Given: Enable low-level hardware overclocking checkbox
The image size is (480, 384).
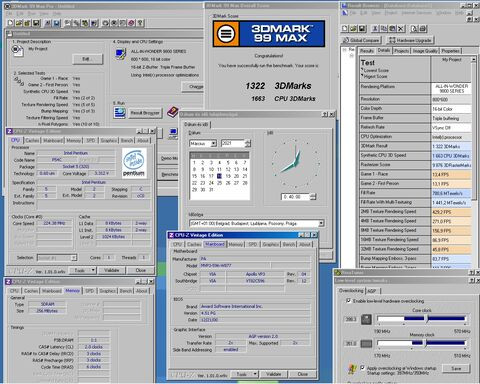Looking at the screenshot, I should tap(349, 301).
